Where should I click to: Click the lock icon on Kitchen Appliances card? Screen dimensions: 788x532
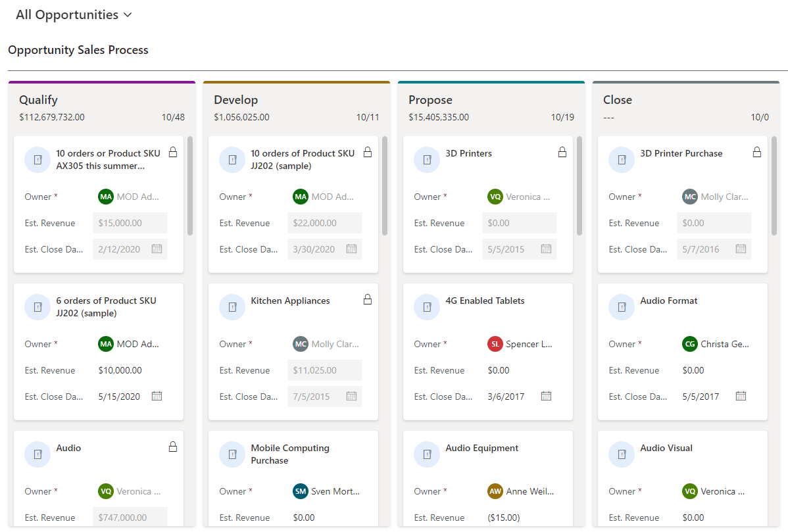point(368,299)
